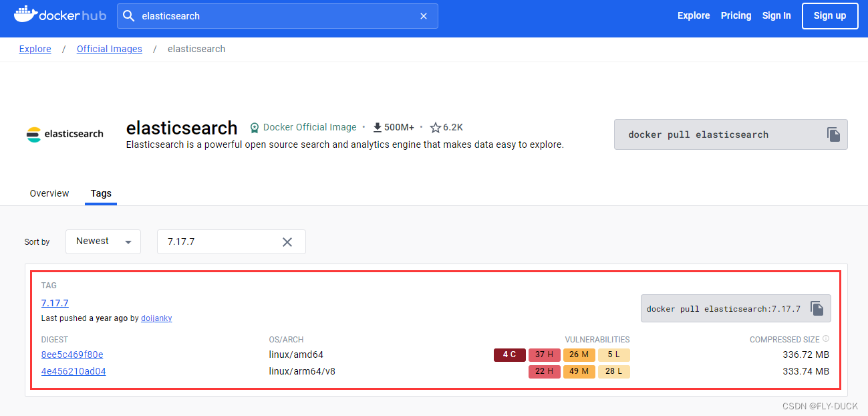Switch to the Overview tab
Image resolution: width=868 pixels, height=416 pixels.
click(x=49, y=193)
